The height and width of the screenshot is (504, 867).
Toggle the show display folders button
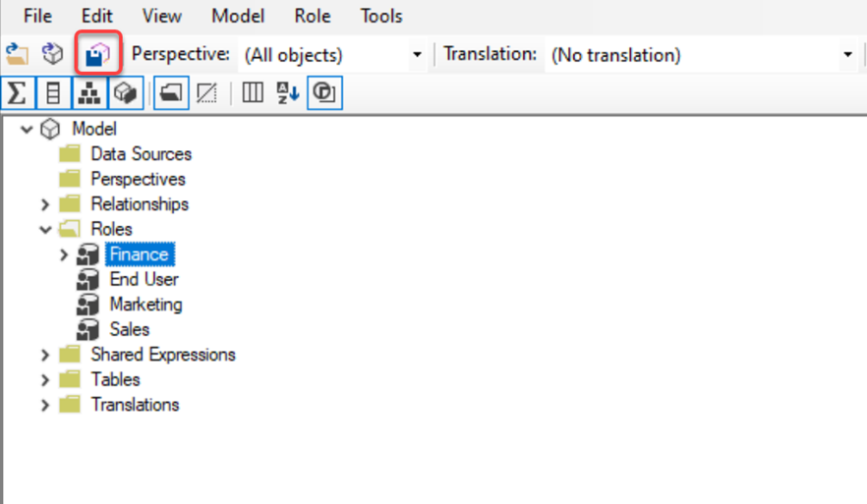click(170, 93)
